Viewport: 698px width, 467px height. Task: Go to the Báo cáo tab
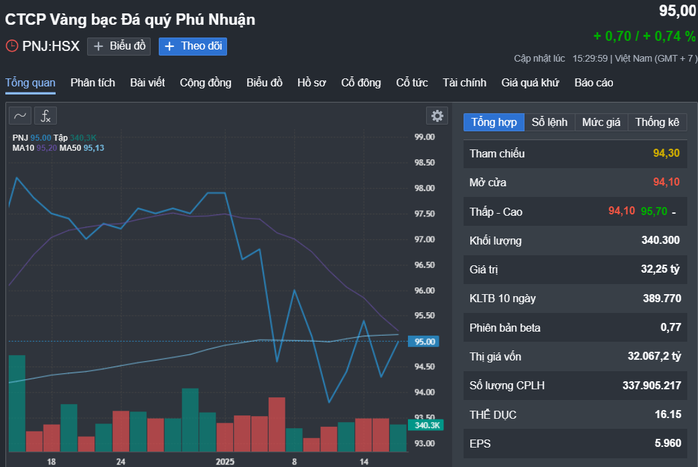tap(593, 83)
